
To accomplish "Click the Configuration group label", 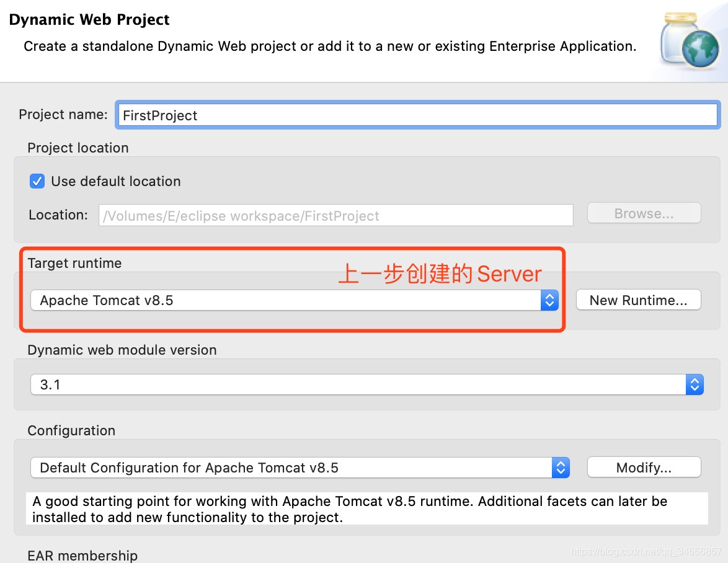I will (71, 431).
